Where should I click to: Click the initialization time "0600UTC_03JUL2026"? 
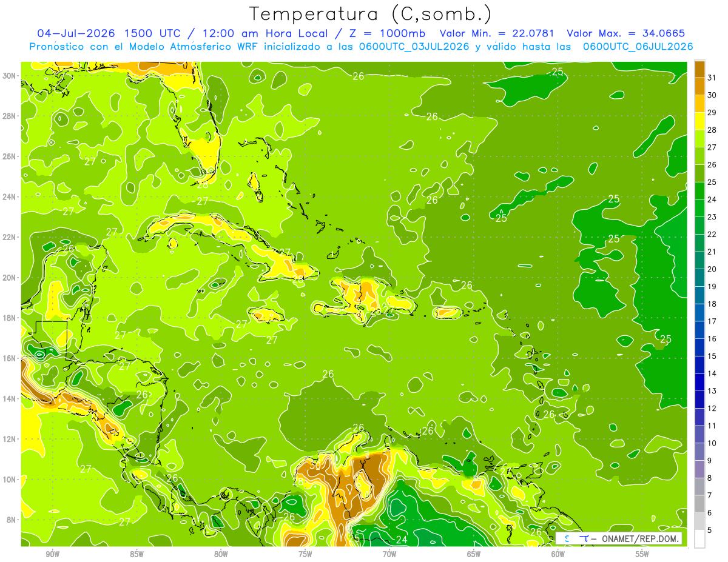tap(414, 47)
